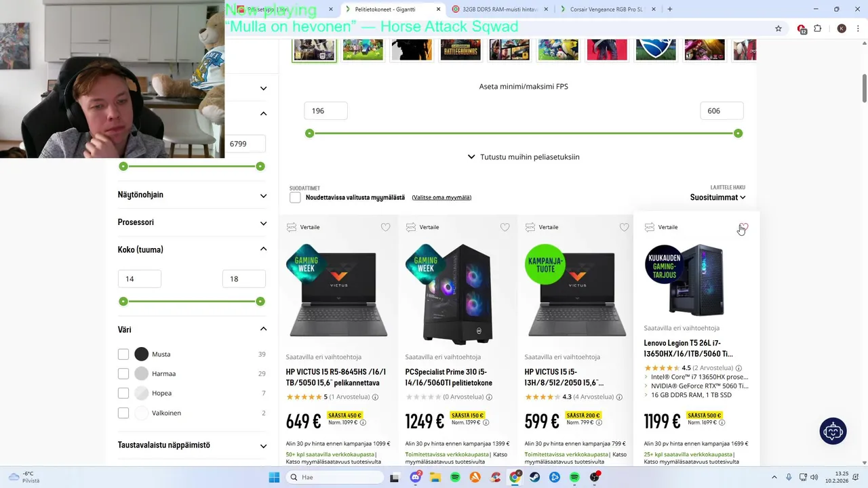Expand Tutustu muihin peliasetuksiin
The width and height of the screenshot is (868, 488).
[x=524, y=157]
